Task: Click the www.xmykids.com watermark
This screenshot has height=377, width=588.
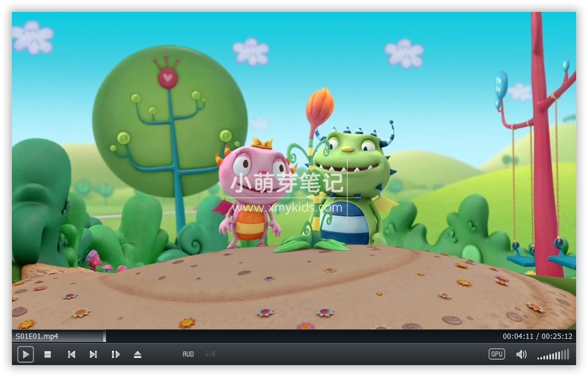Action: point(288,209)
